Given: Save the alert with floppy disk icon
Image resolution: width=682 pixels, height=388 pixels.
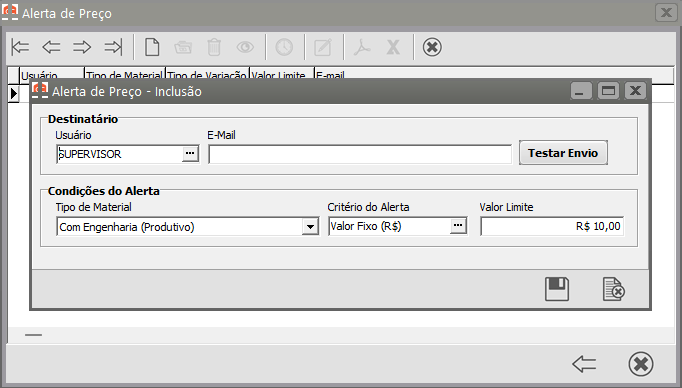Looking at the screenshot, I should (x=557, y=289).
